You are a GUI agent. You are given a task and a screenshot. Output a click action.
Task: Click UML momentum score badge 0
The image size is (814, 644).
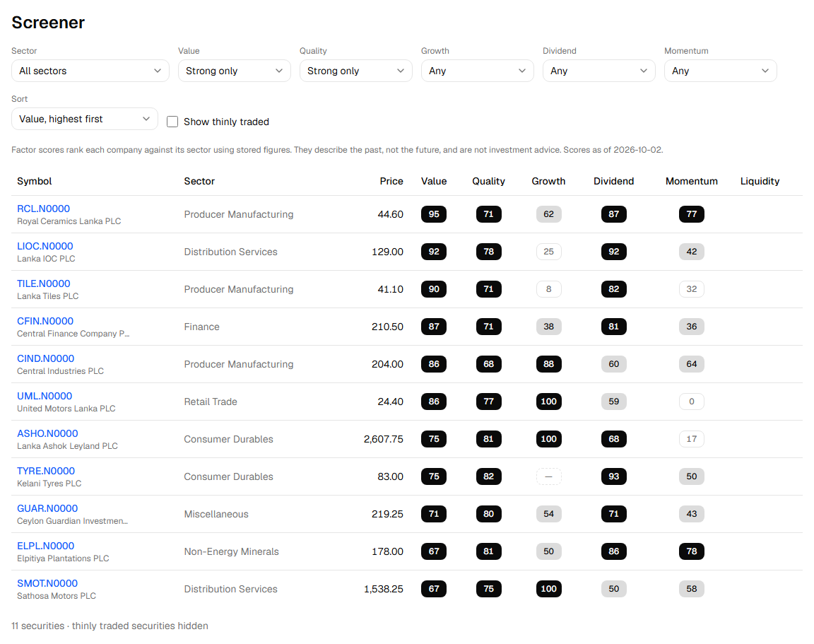692,401
